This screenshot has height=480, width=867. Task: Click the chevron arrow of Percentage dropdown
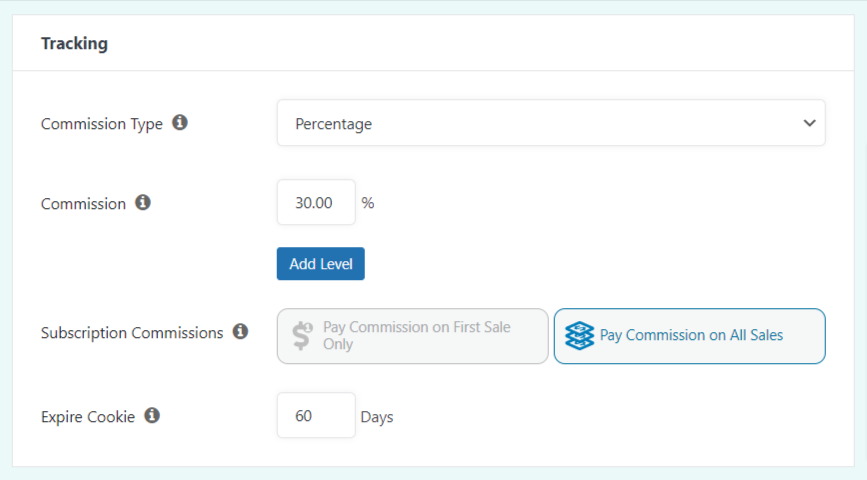click(x=809, y=123)
